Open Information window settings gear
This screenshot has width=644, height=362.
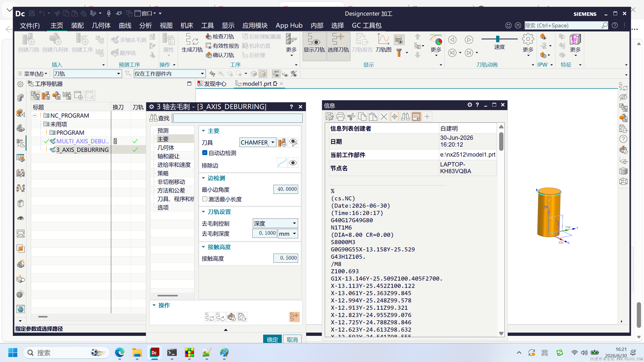470,105
